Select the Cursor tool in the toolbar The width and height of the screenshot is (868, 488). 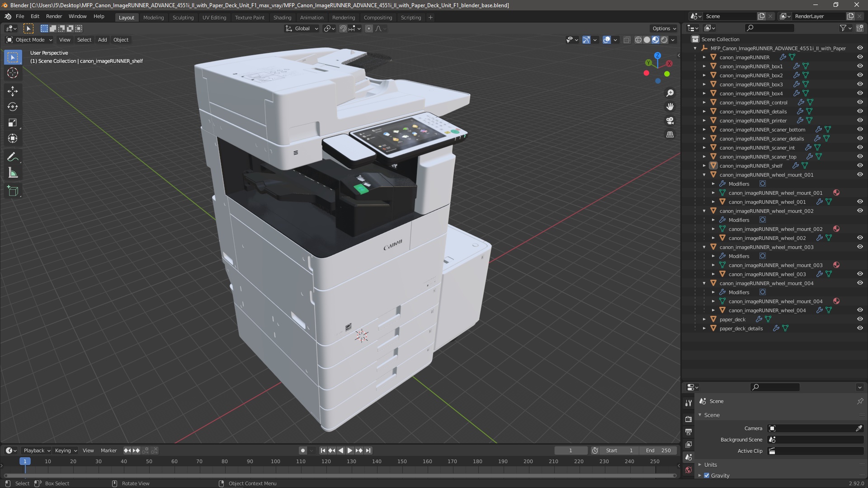[x=13, y=73]
